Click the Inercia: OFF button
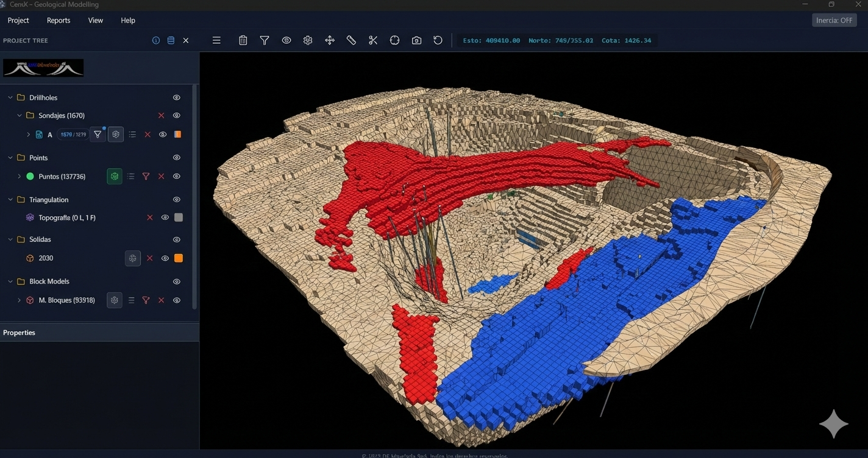The image size is (868, 458). 834,19
